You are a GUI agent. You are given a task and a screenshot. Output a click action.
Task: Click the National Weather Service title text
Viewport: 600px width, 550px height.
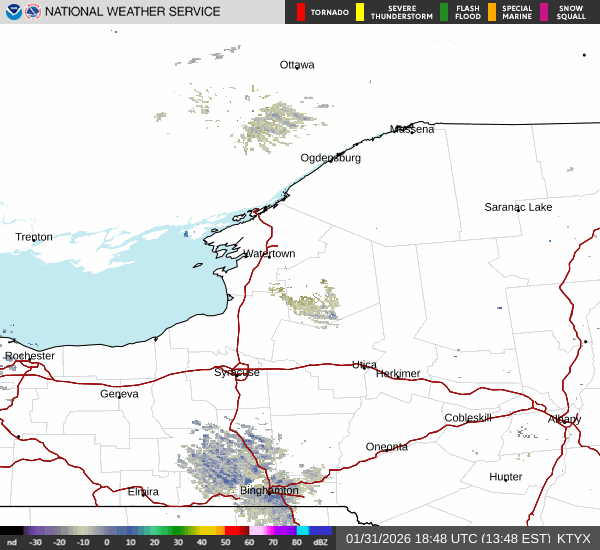click(133, 12)
